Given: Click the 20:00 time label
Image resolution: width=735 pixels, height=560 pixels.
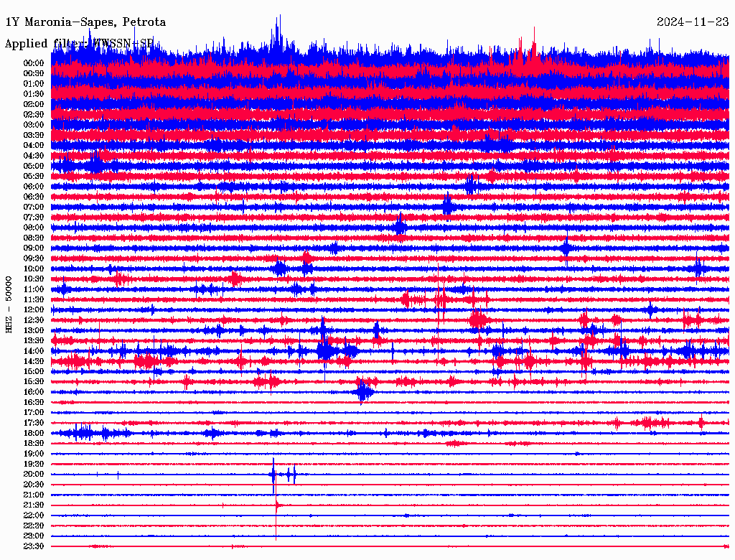Looking at the screenshot, I should [34, 475].
